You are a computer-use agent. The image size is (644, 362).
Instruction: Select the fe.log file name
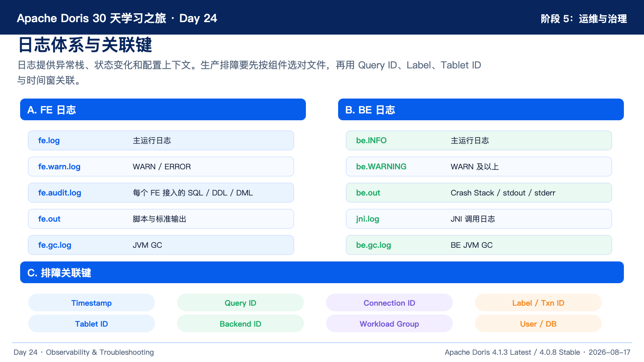click(x=49, y=140)
